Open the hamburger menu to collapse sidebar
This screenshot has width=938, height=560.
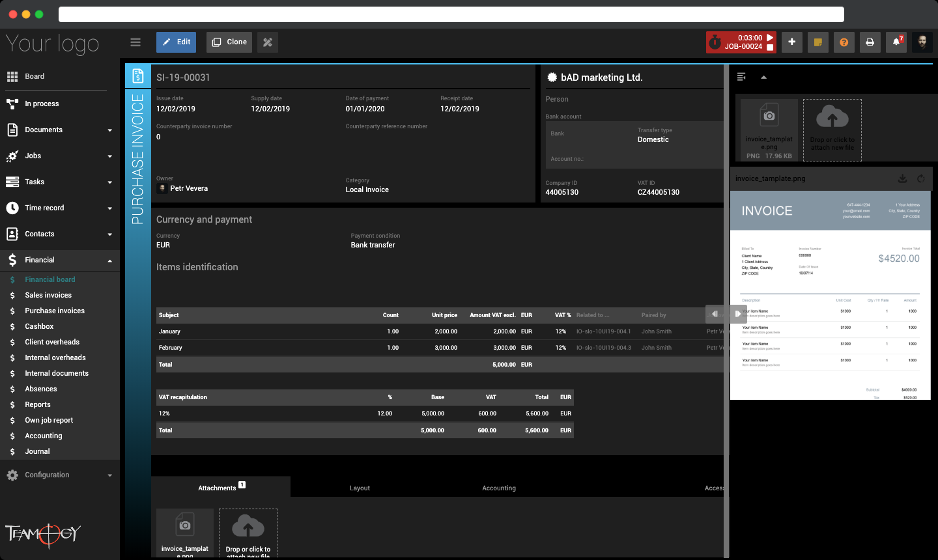tap(135, 42)
